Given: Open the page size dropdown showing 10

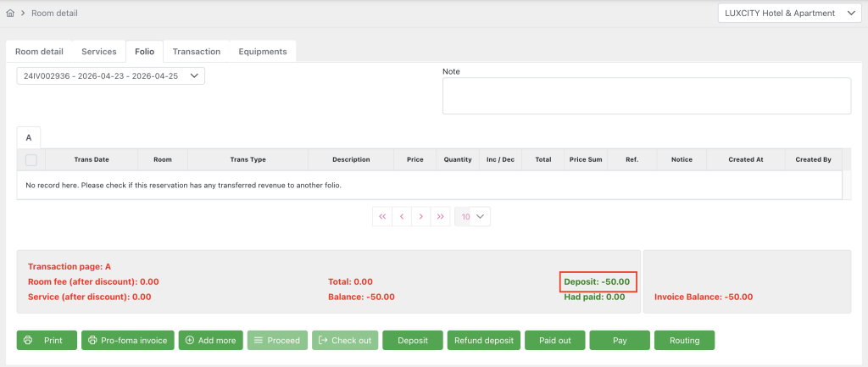Looking at the screenshot, I should 472,216.
